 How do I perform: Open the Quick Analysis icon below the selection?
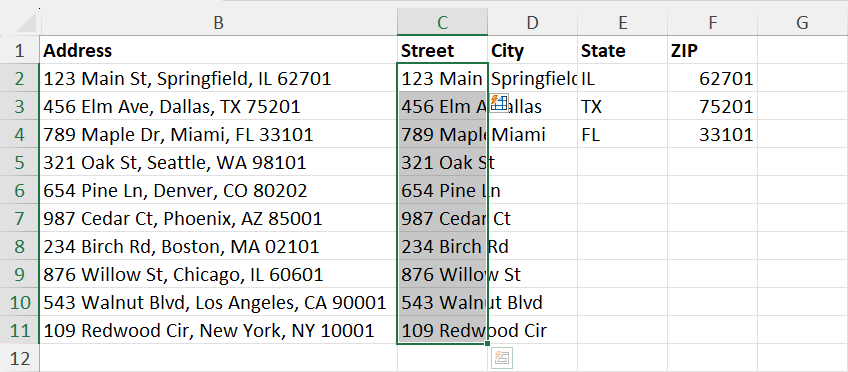coord(501,357)
